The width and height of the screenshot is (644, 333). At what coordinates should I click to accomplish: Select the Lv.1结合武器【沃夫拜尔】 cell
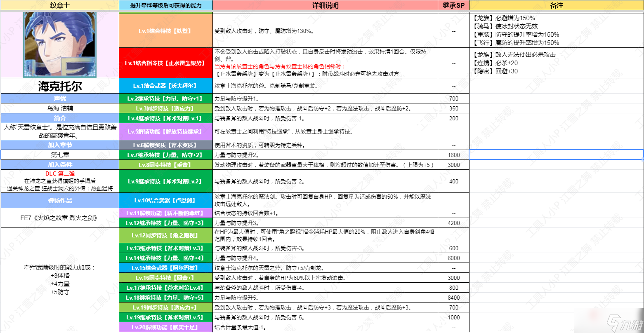click(166, 86)
